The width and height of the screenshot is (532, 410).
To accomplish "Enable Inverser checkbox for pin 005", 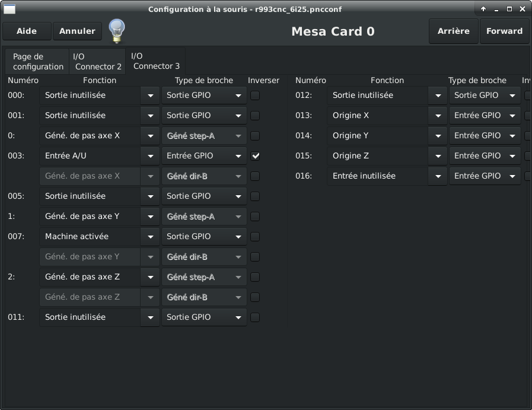I will click(x=255, y=196).
